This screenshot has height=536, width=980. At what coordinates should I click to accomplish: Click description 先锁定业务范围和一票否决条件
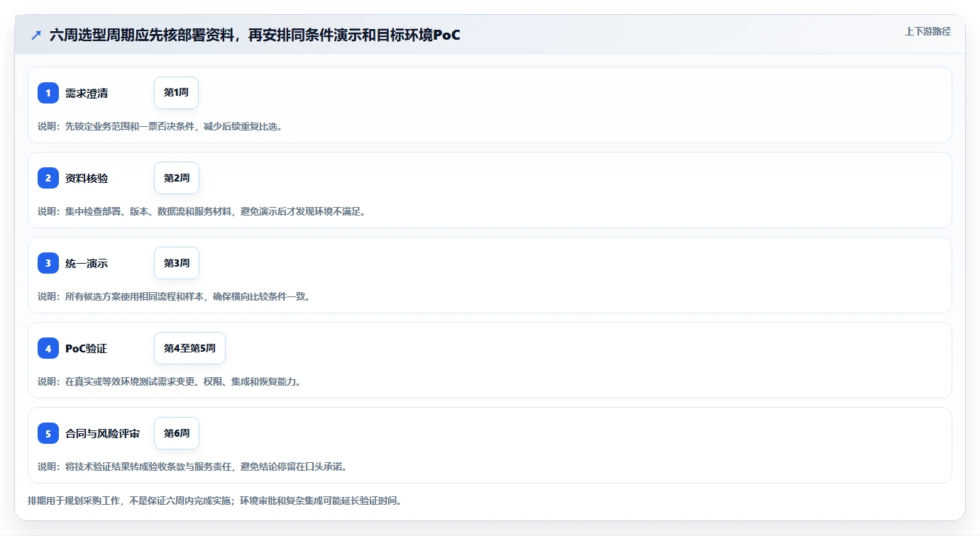(160, 126)
